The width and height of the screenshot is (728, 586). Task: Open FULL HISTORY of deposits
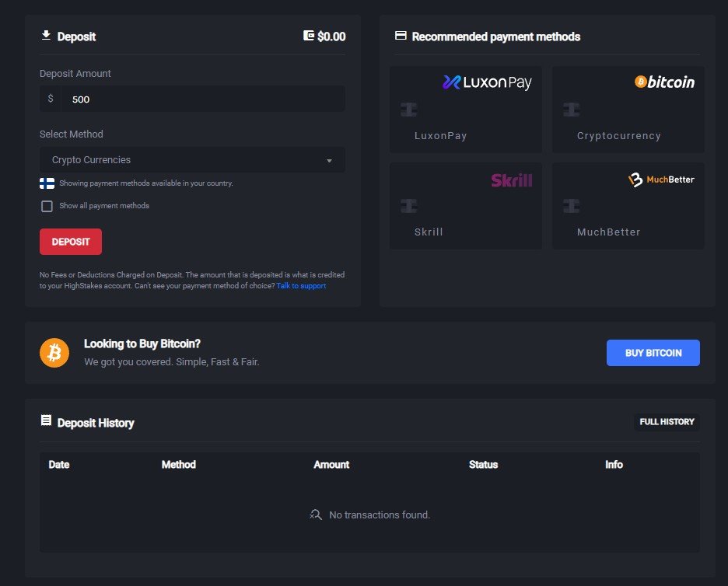coord(667,422)
